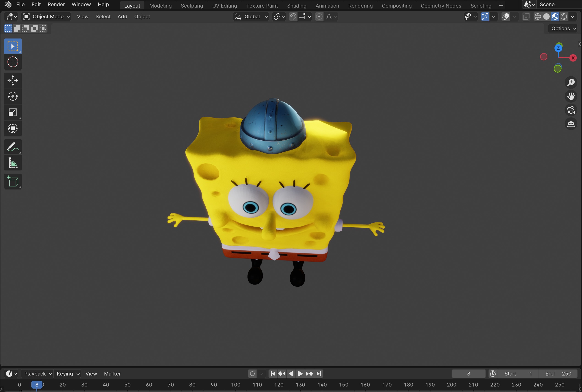Open the viewport shading options dropdown
582x392 pixels.
(573, 16)
